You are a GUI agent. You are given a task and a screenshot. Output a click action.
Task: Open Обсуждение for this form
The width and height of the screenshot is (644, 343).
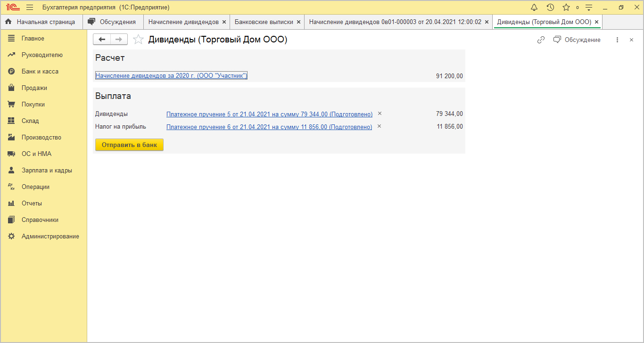coord(577,40)
